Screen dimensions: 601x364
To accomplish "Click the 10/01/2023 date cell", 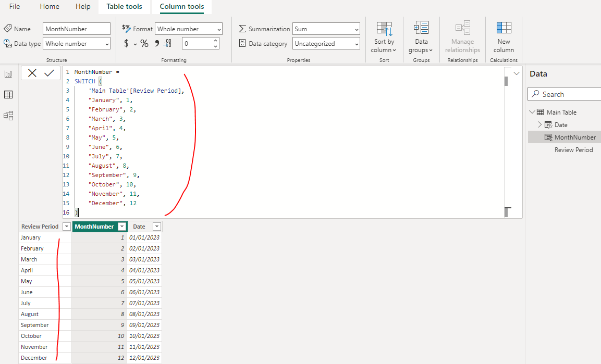I will tap(144, 336).
